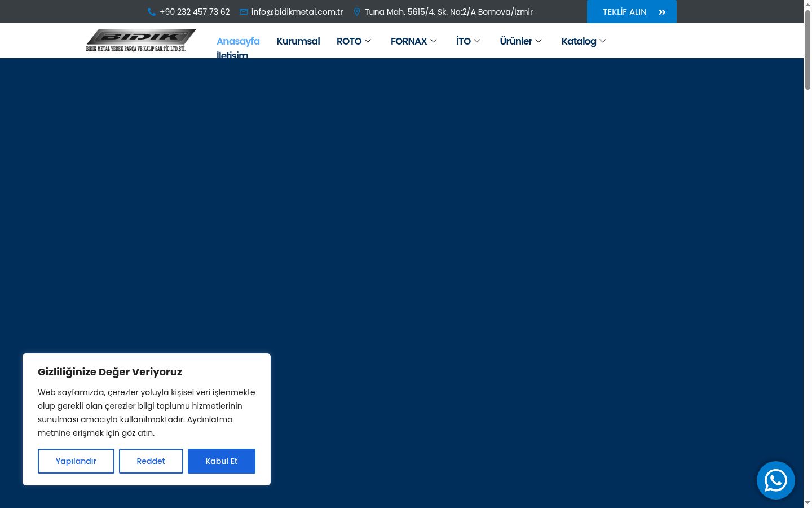Go to the İletişim menu item
The image size is (812, 508).
coord(232,55)
